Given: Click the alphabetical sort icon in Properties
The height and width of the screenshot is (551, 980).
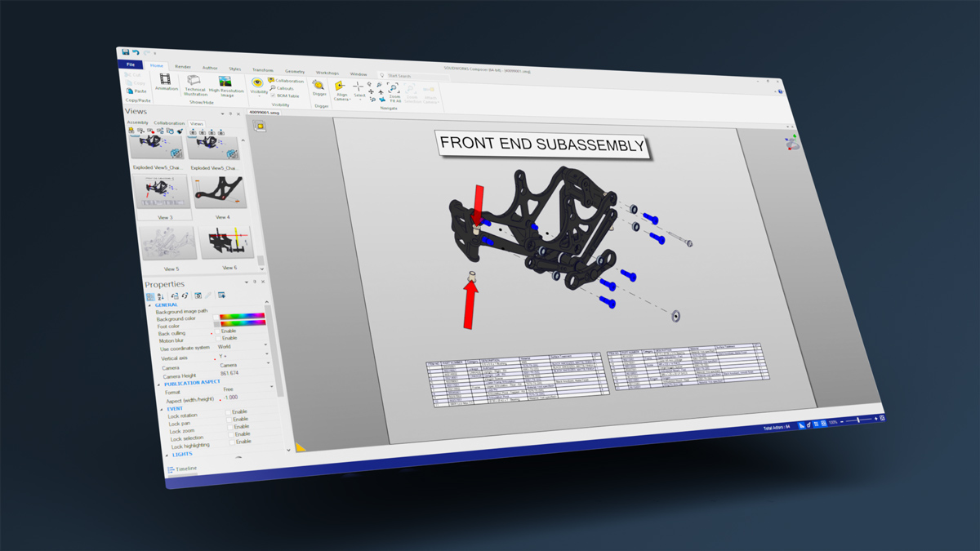Looking at the screenshot, I should 161,297.
